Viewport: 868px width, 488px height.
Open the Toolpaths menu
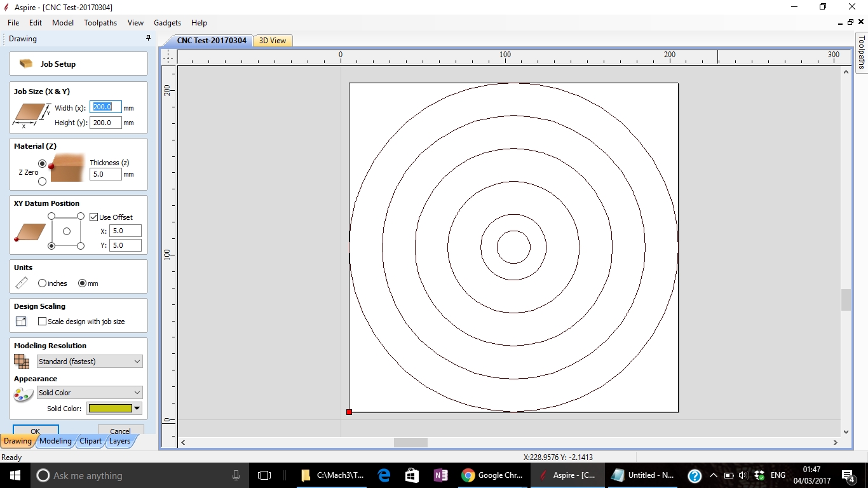point(100,23)
